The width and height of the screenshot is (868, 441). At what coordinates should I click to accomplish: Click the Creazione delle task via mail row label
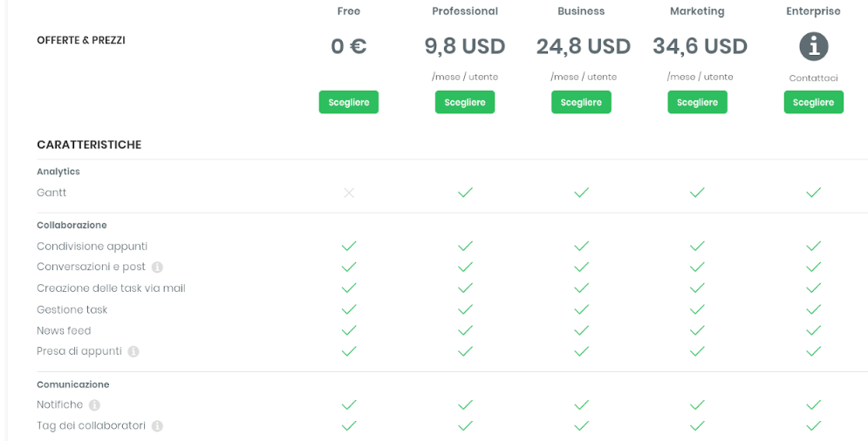point(112,288)
